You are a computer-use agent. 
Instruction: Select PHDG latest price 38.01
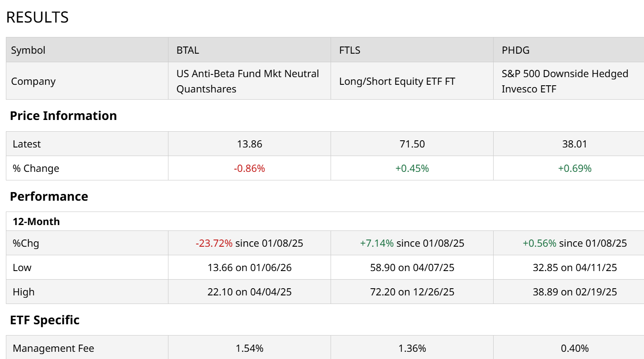pyautogui.click(x=574, y=144)
